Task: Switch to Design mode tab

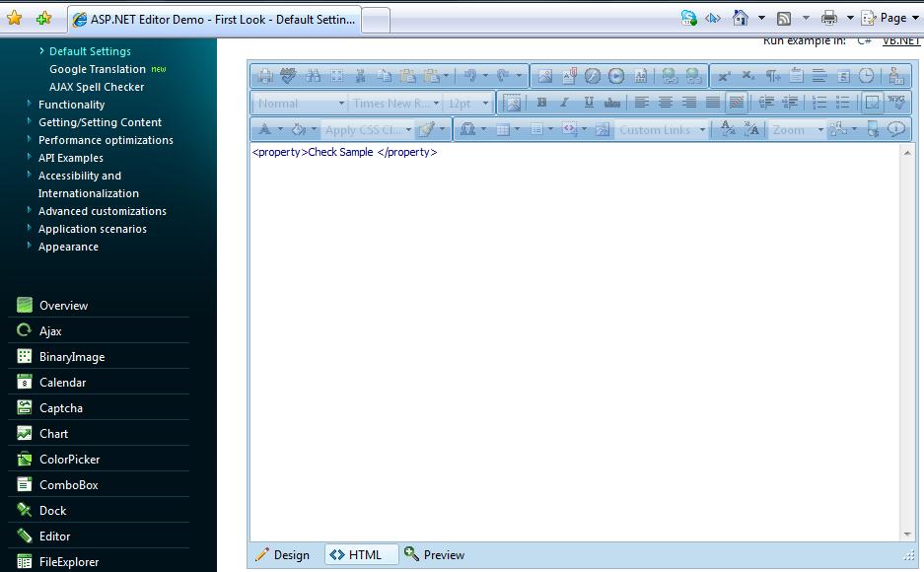Action: click(283, 555)
